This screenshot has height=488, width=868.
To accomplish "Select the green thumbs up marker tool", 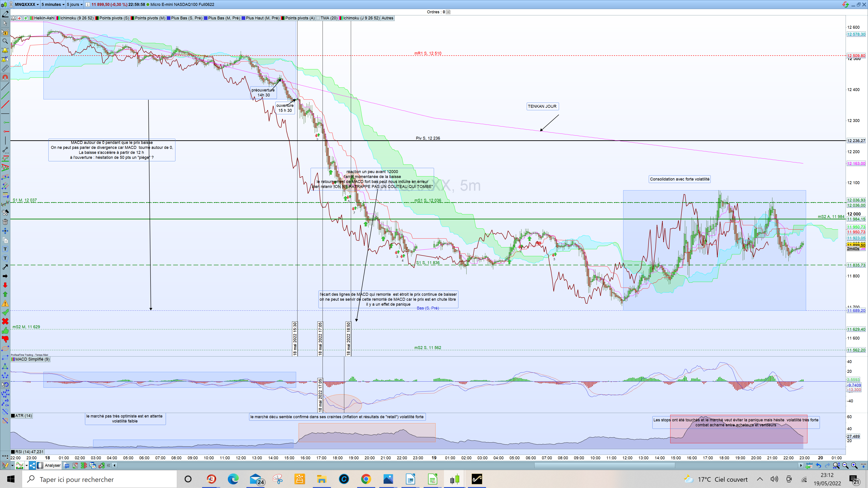I will tap(5, 330).
